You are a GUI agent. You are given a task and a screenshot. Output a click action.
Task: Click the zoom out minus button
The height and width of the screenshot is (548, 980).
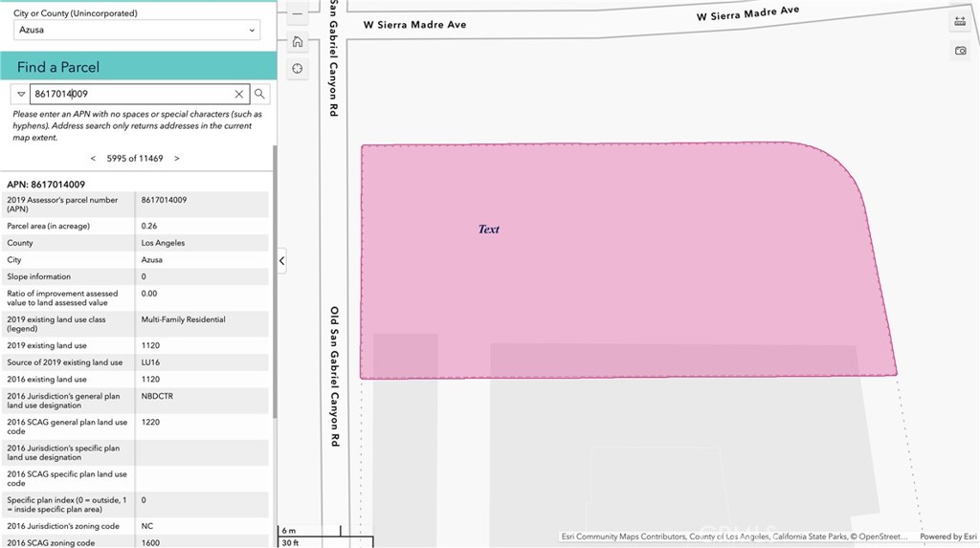(298, 14)
